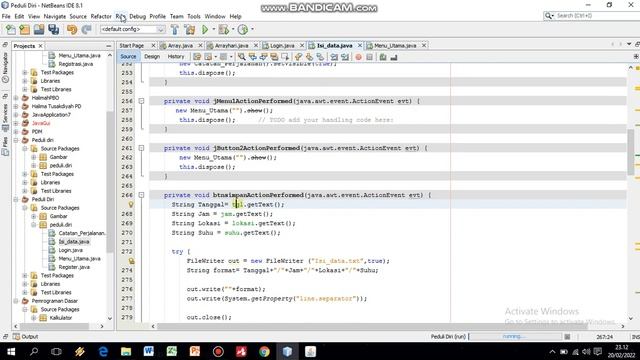Close the Projects panel
This screenshot has height=360, width=640.
coord(40,46)
